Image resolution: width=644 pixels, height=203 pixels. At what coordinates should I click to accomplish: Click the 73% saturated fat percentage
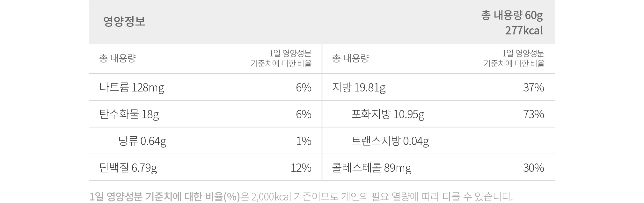coord(533,114)
